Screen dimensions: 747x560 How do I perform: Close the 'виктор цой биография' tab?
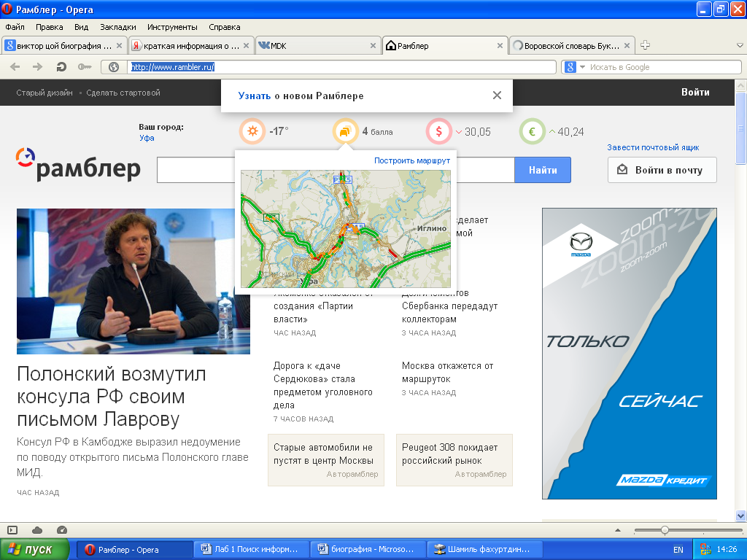click(119, 46)
